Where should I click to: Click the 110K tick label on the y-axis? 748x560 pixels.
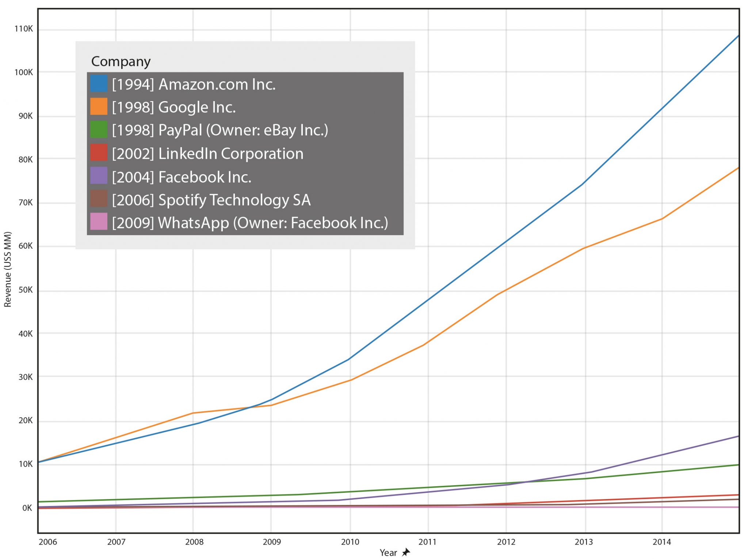(24, 29)
